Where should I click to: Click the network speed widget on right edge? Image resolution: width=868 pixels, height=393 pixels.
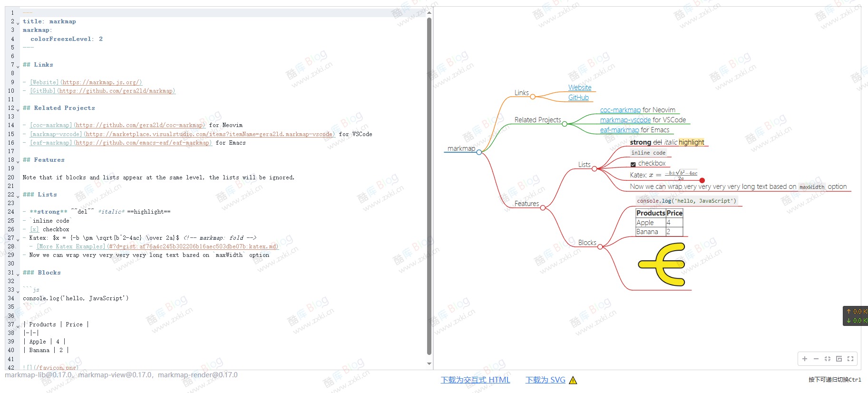[x=855, y=316]
